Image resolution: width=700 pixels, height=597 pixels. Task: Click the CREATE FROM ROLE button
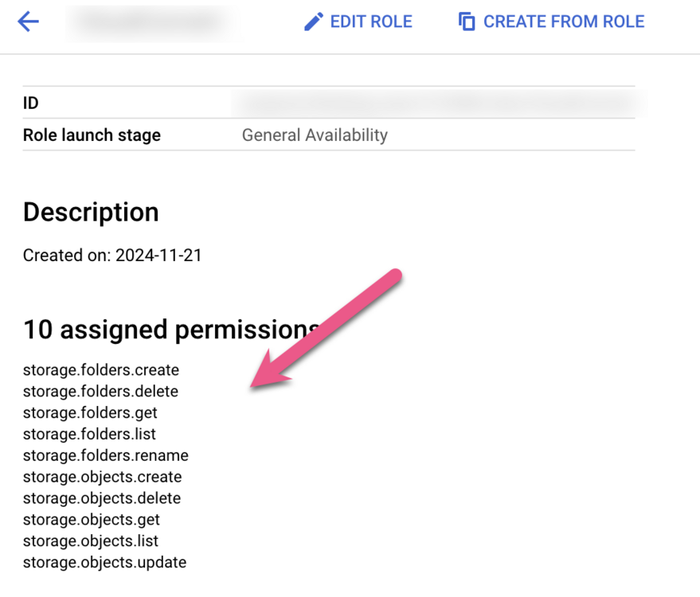552,21
